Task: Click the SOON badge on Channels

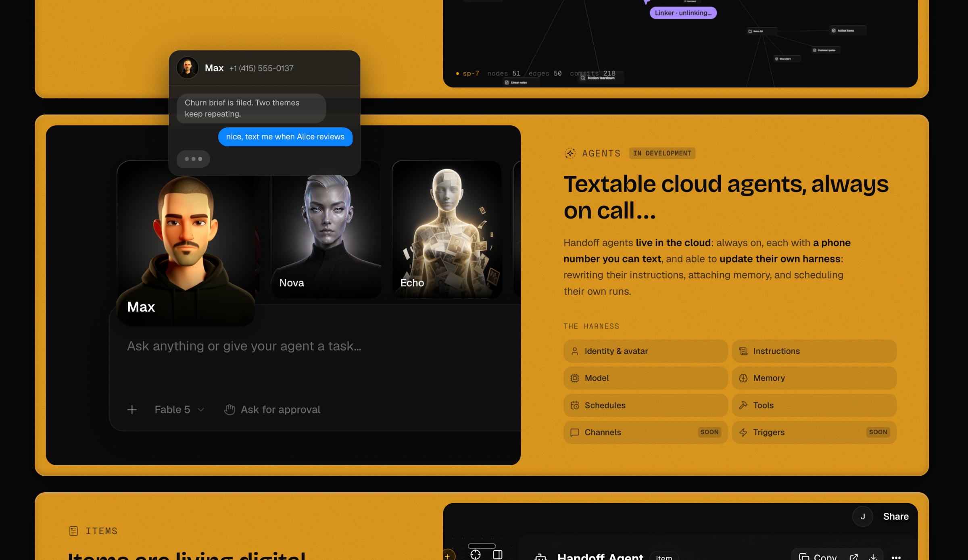Action: point(709,432)
